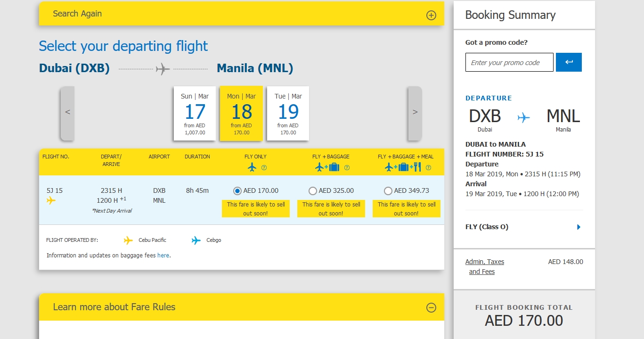This screenshot has height=339, width=644.
Task: Show earlier dates with the left arrow
Action: 67,113
